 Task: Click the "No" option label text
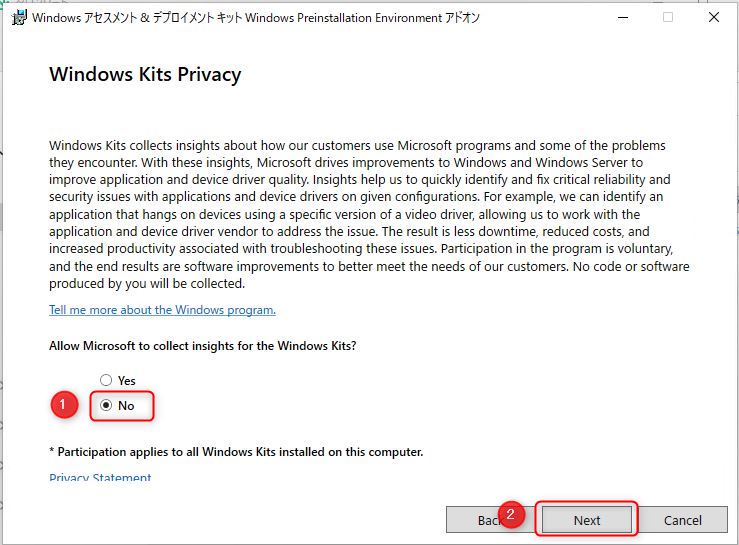click(126, 406)
